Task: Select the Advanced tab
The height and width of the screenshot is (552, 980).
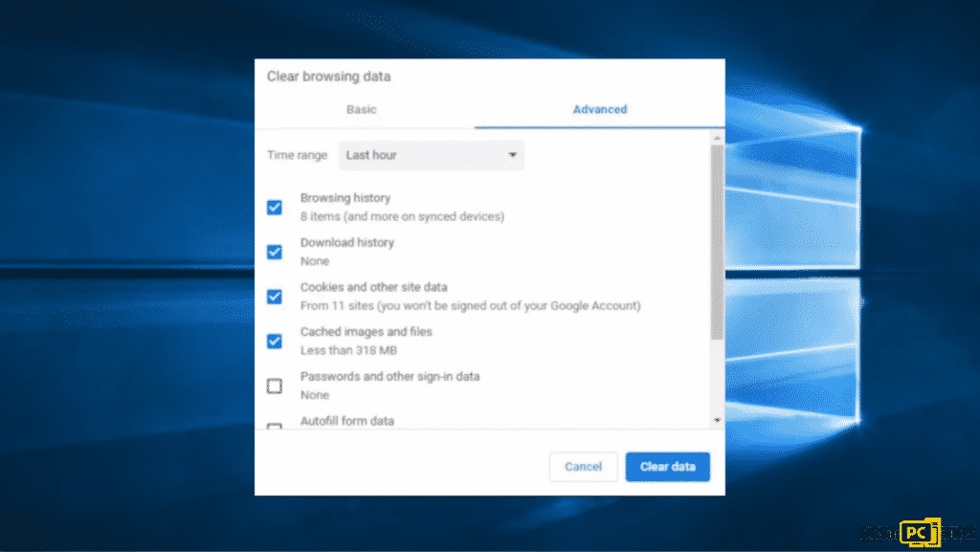Action: (599, 109)
